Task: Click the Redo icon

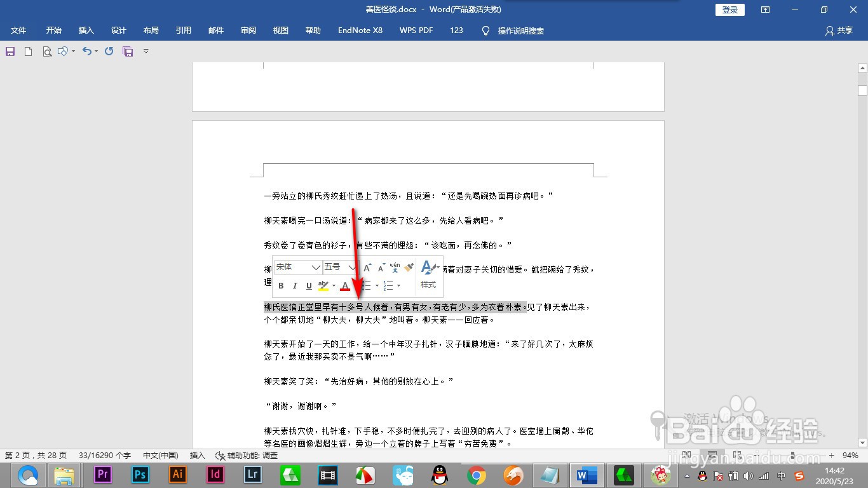Action: pos(108,51)
